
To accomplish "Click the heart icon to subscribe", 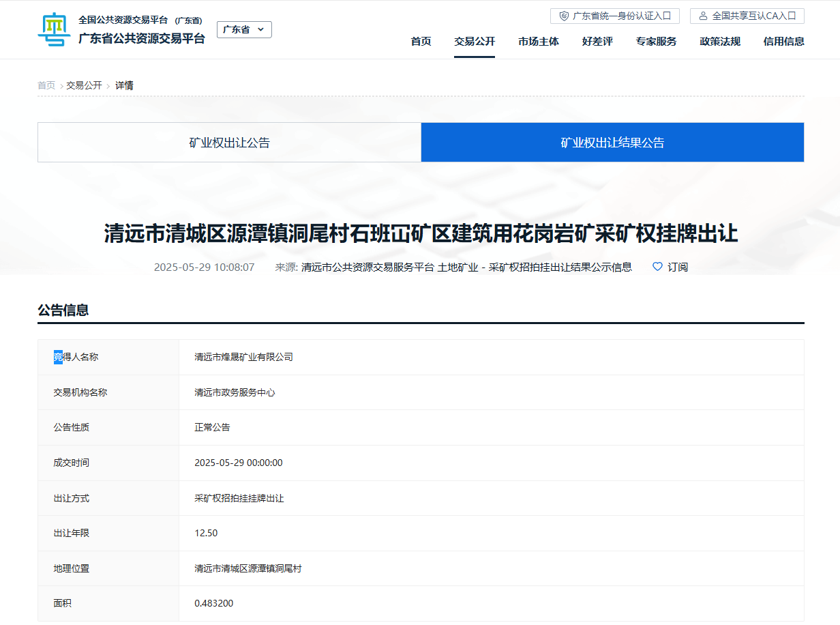I will point(657,267).
